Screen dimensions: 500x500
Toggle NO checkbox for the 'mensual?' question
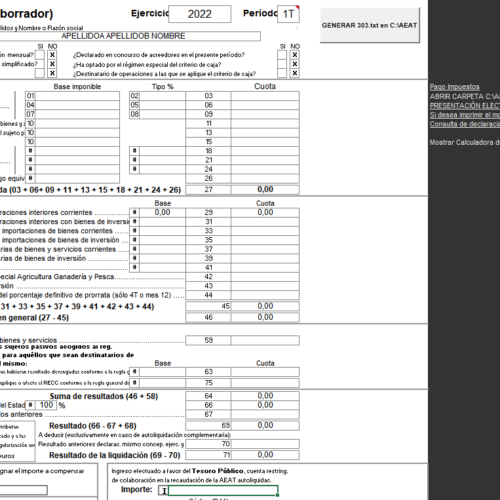point(52,55)
